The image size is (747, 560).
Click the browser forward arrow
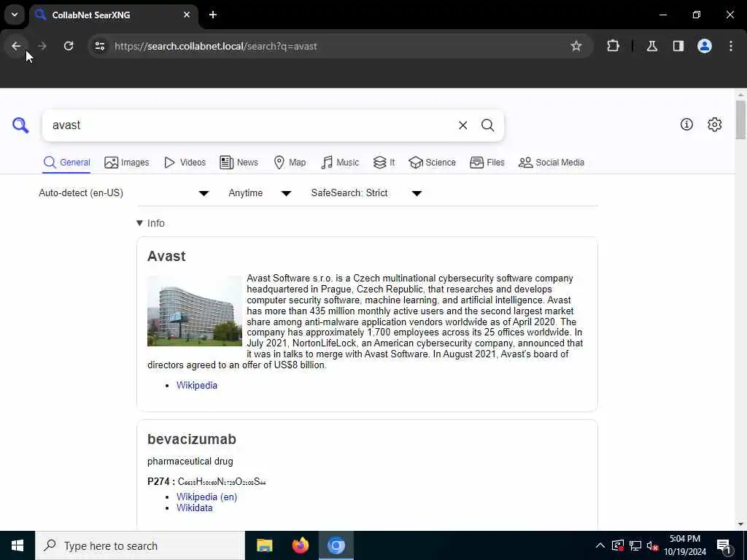coord(42,46)
